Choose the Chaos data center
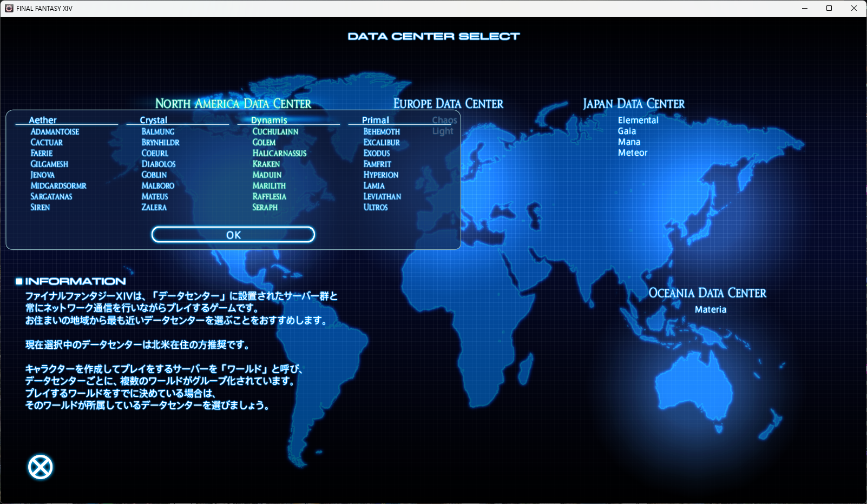Viewport: 867px width, 504px height. [444, 120]
